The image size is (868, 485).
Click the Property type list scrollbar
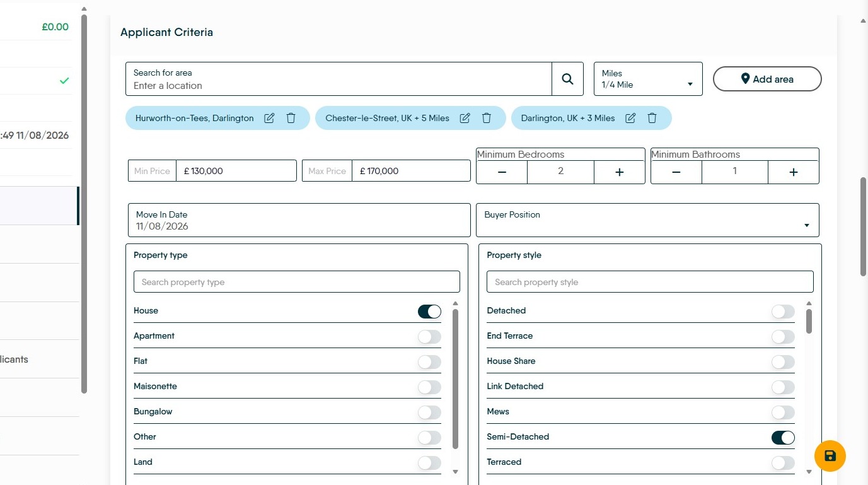click(x=455, y=378)
